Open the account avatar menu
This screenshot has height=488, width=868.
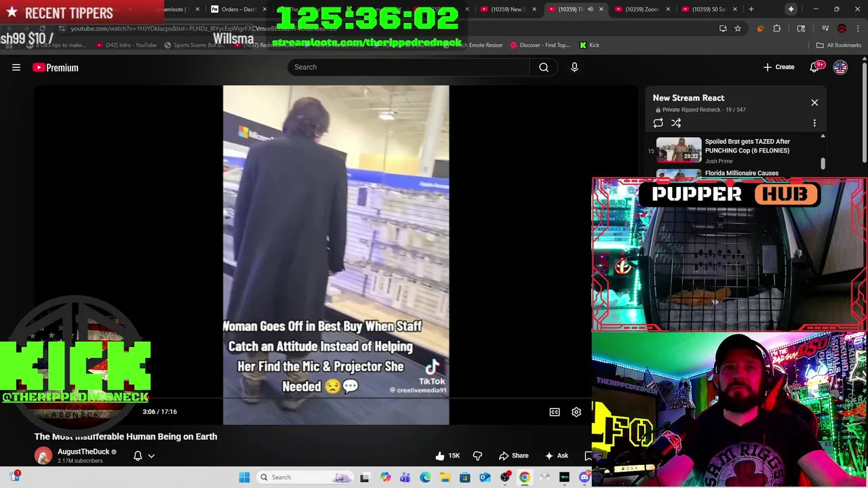tap(840, 67)
